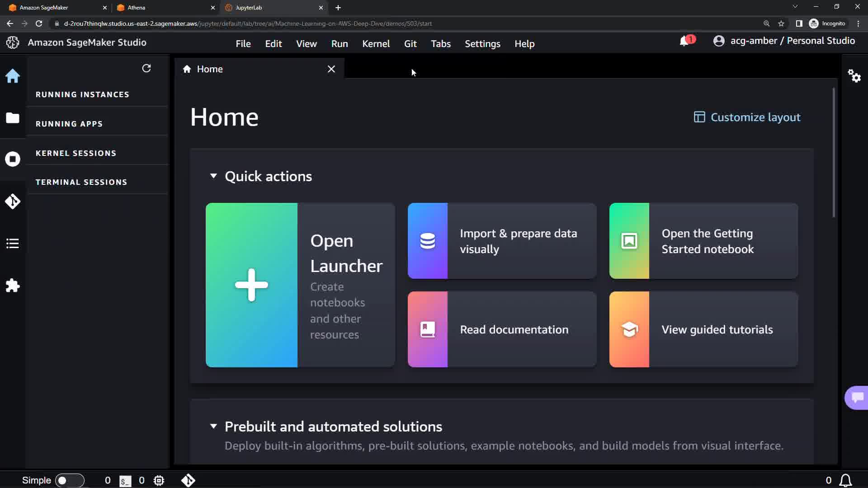Toggle the Simple interface mode switch

coord(69,480)
